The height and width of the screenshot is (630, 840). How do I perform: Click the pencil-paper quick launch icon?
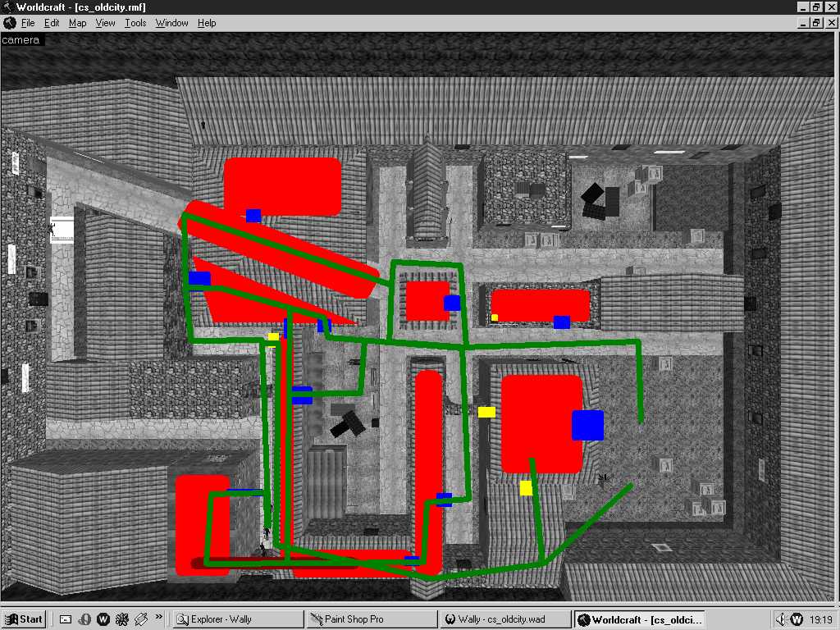click(141, 619)
